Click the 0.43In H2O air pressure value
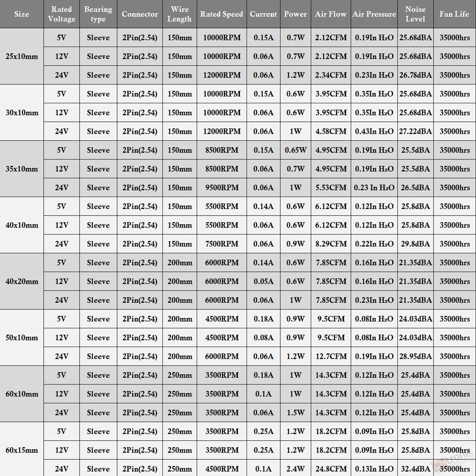 [374, 131]
